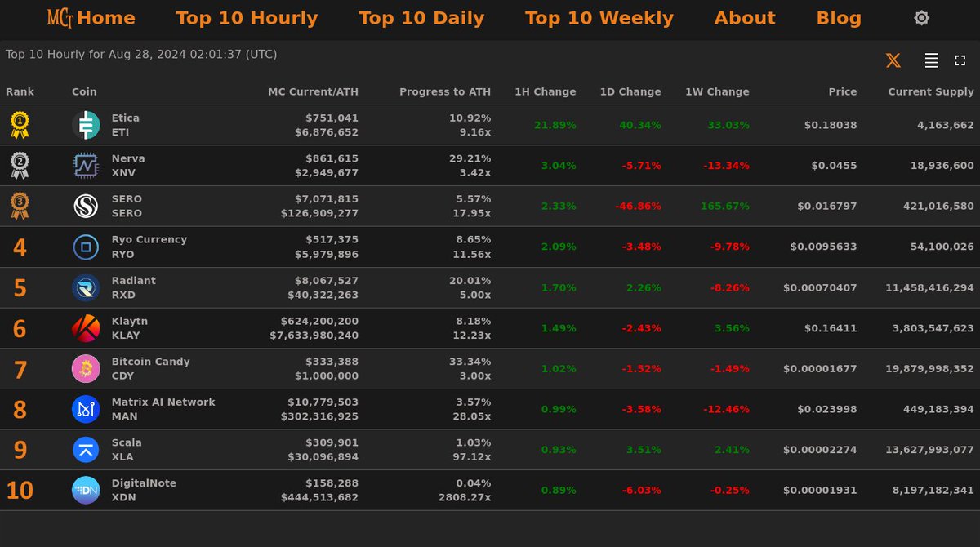Click the Nerva coin logo

click(x=86, y=166)
